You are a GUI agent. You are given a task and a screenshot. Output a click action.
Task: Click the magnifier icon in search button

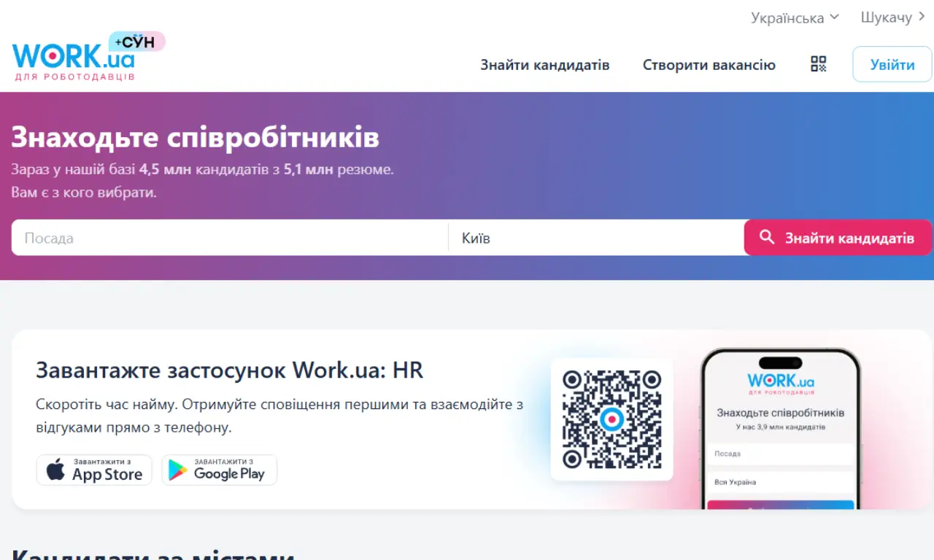point(767,237)
